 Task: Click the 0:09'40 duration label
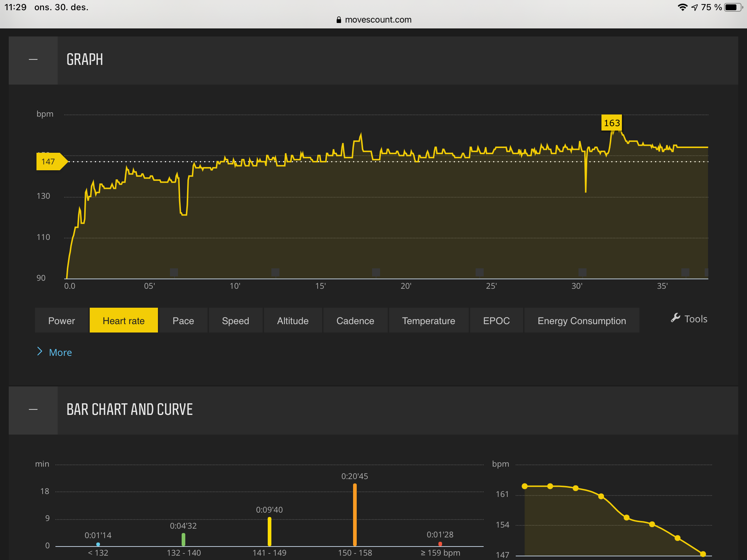pyautogui.click(x=269, y=510)
